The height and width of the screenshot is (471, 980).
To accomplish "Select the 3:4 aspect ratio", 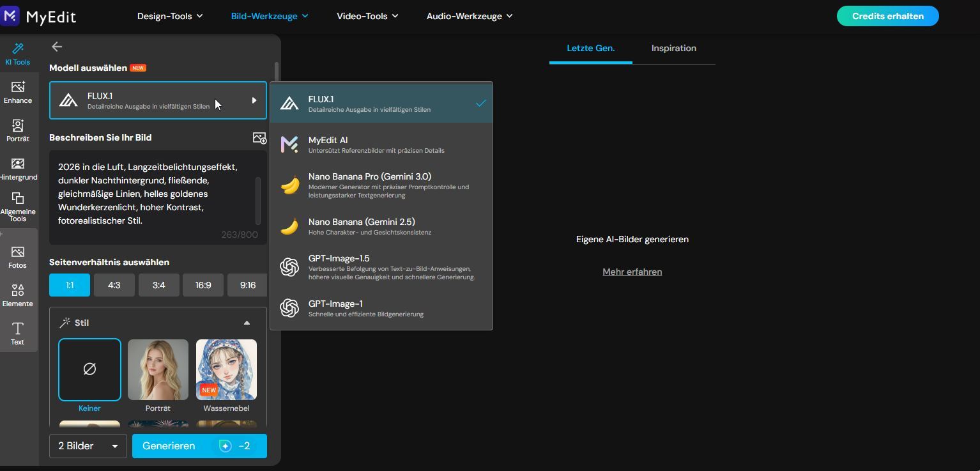I will (158, 285).
